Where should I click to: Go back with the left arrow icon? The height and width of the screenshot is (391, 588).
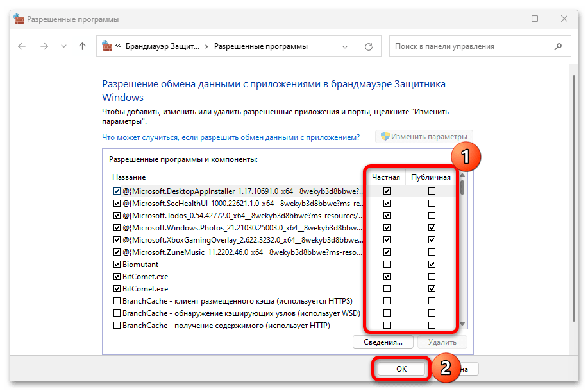22,46
